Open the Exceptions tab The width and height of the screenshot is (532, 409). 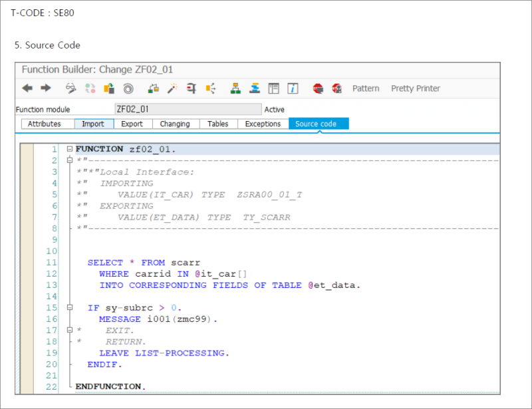(x=263, y=124)
